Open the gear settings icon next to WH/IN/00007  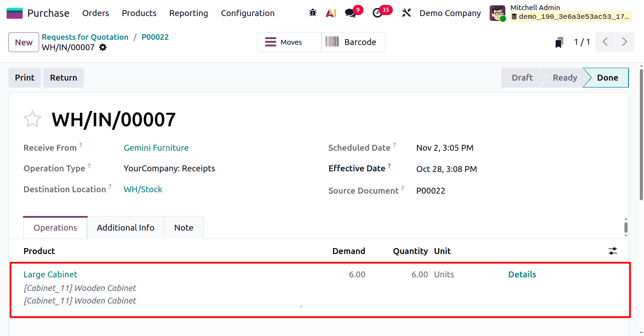102,47
